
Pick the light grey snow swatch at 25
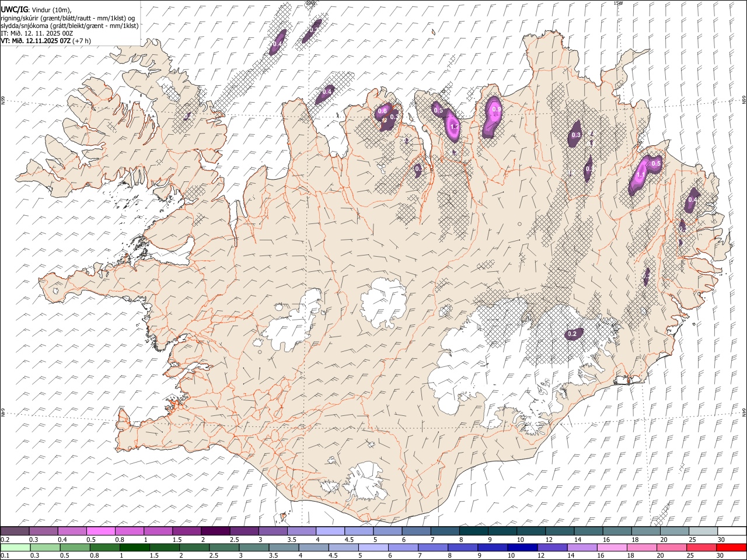703,531
